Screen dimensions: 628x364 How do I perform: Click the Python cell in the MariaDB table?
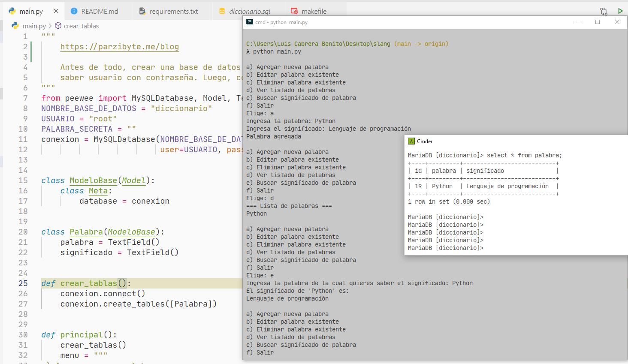tap(442, 186)
